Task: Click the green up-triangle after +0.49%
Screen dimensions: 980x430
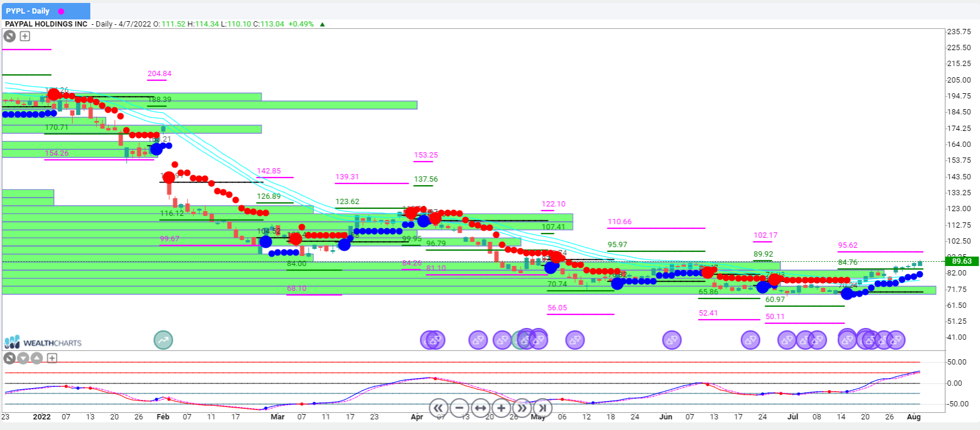Action: pos(322,24)
